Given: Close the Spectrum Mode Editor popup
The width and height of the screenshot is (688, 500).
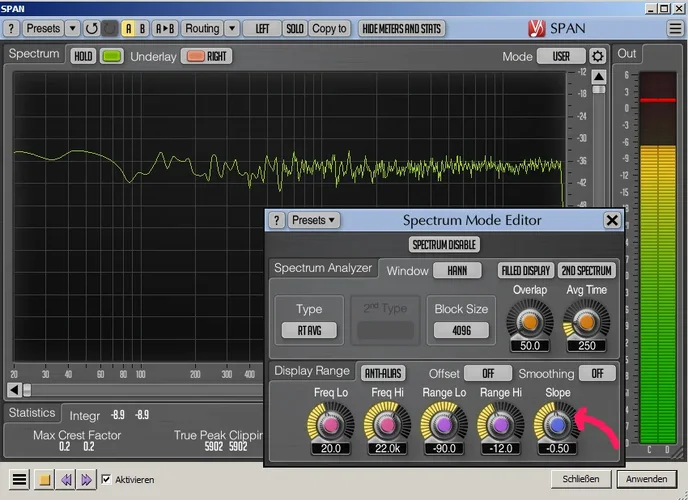Looking at the screenshot, I should tap(612, 220).
